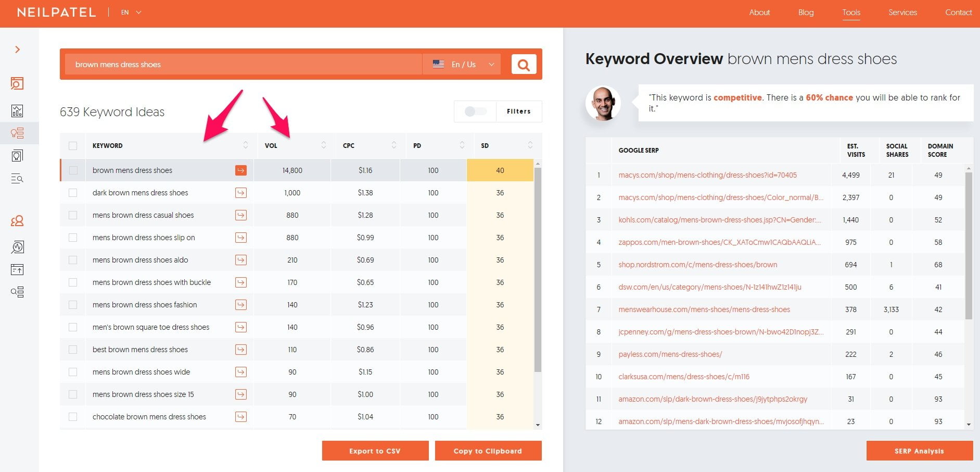Open the list-search sidebar icon

pyautogui.click(x=17, y=179)
